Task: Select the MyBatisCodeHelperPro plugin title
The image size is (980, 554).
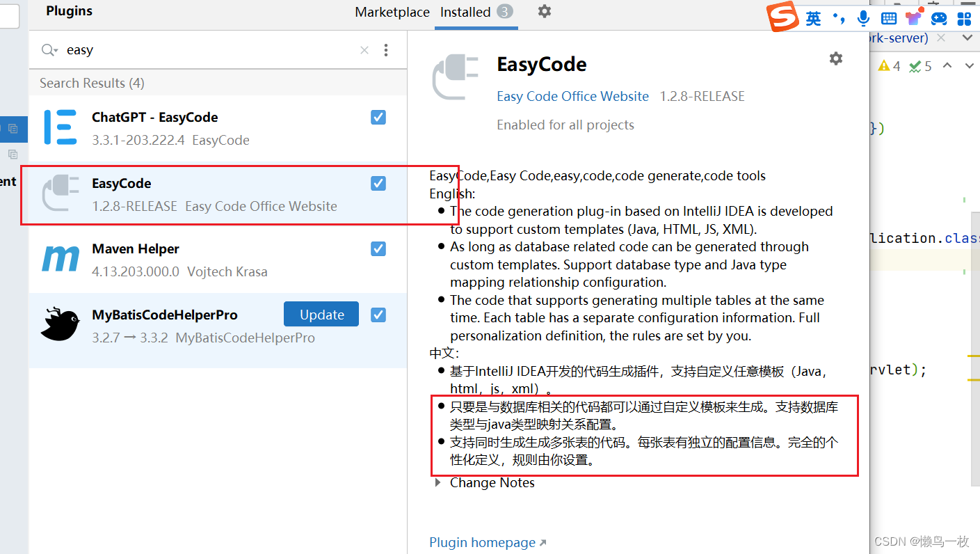Action: click(165, 315)
